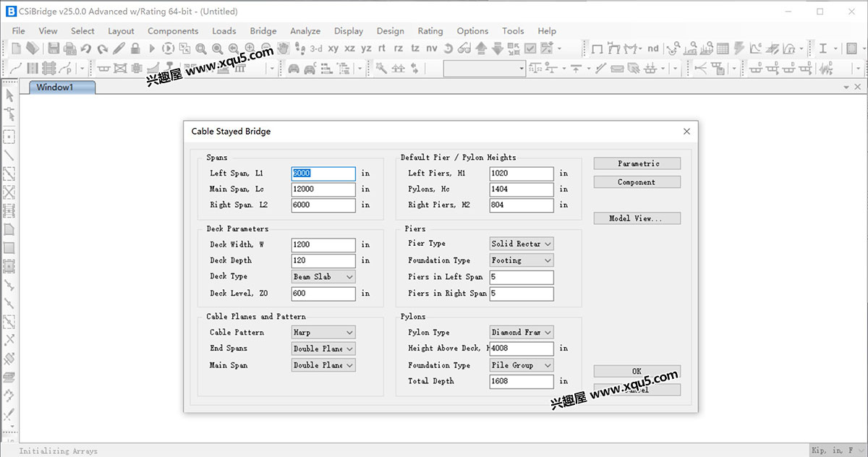Click the pencil Refresh Window icon
The image size is (868, 457).
click(x=119, y=48)
